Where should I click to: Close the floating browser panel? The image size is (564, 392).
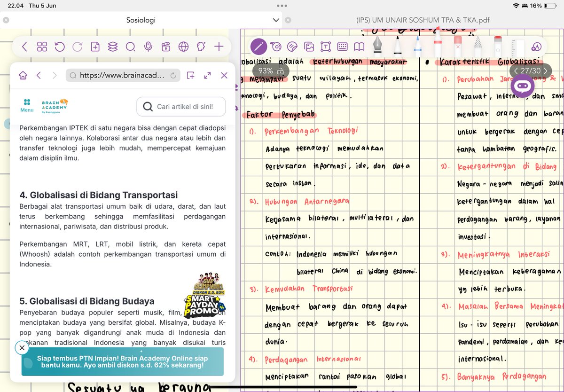point(224,75)
